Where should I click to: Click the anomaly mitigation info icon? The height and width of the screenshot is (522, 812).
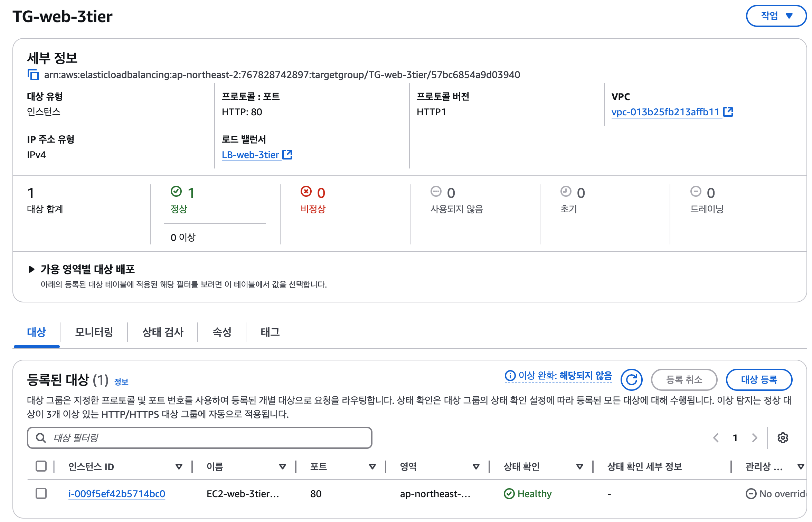(510, 376)
